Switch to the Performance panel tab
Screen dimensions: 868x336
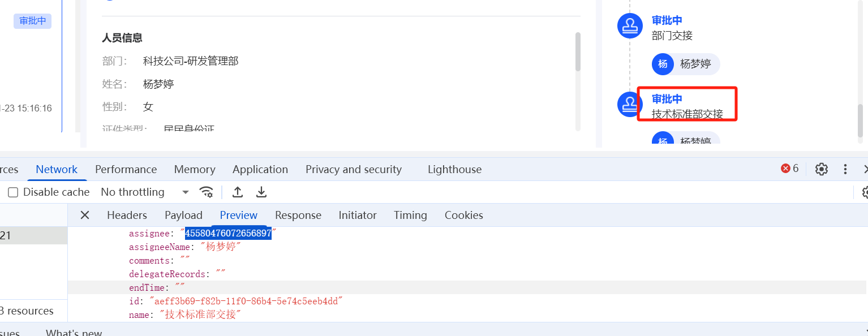(126, 170)
